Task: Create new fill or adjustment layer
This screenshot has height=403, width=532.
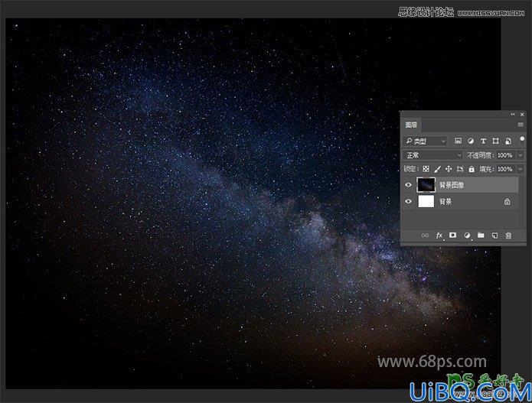Action: point(467,236)
